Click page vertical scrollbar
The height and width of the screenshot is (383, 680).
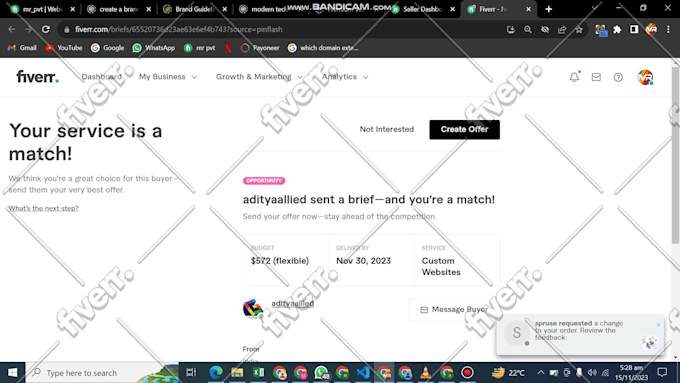pos(675,156)
